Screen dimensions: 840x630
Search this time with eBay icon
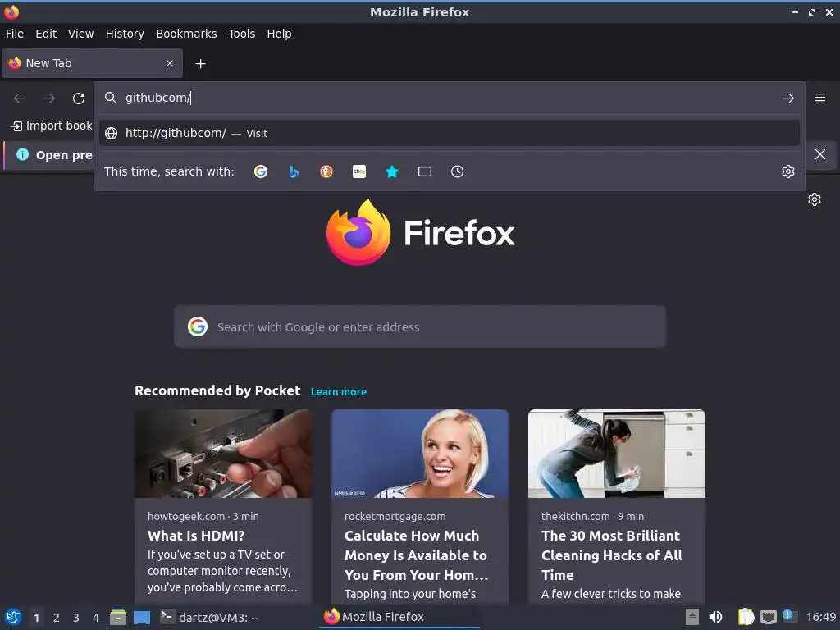(x=359, y=171)
